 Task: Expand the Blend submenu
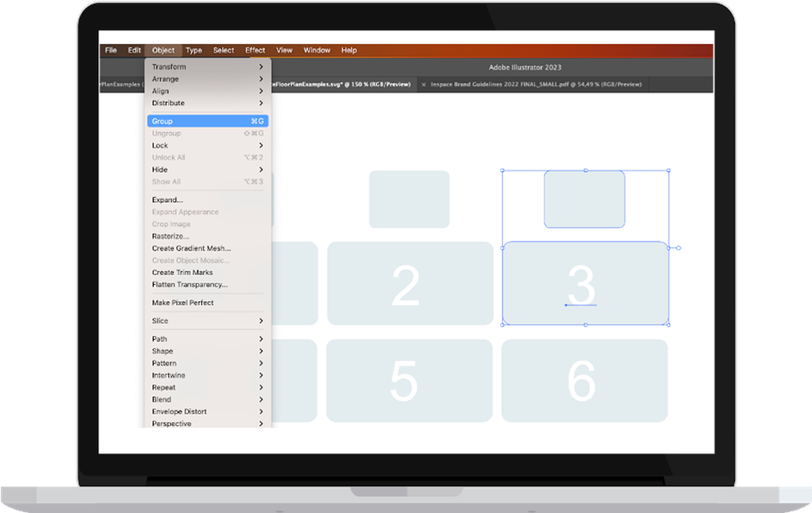click(207, 399)
